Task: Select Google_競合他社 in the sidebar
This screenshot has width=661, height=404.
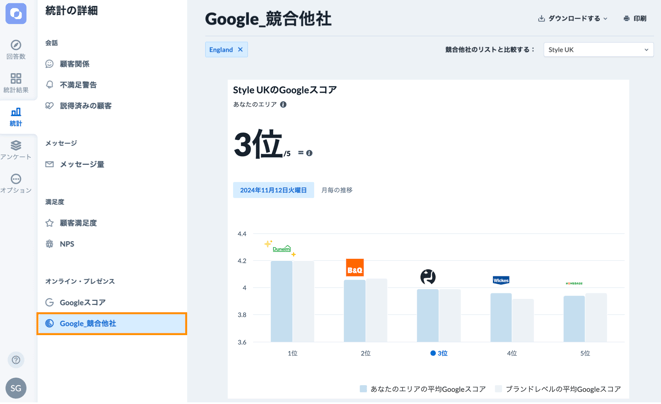Action: pos(112,323)
